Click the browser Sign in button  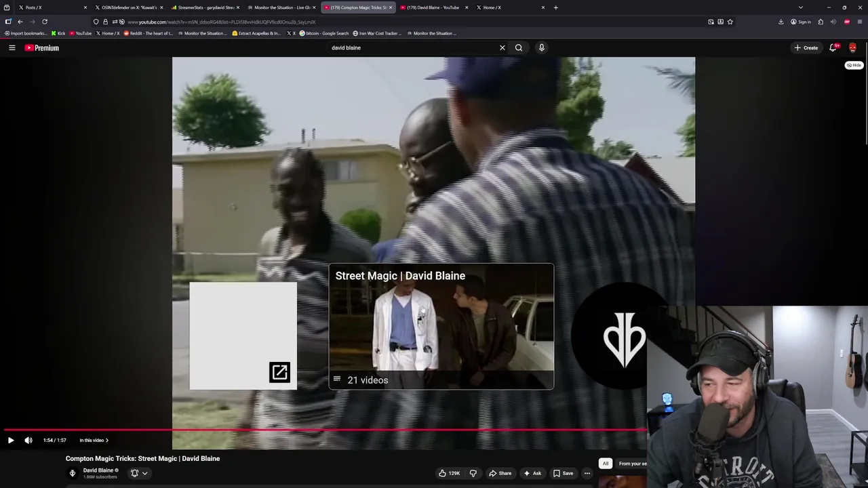[x=801, y=22]
